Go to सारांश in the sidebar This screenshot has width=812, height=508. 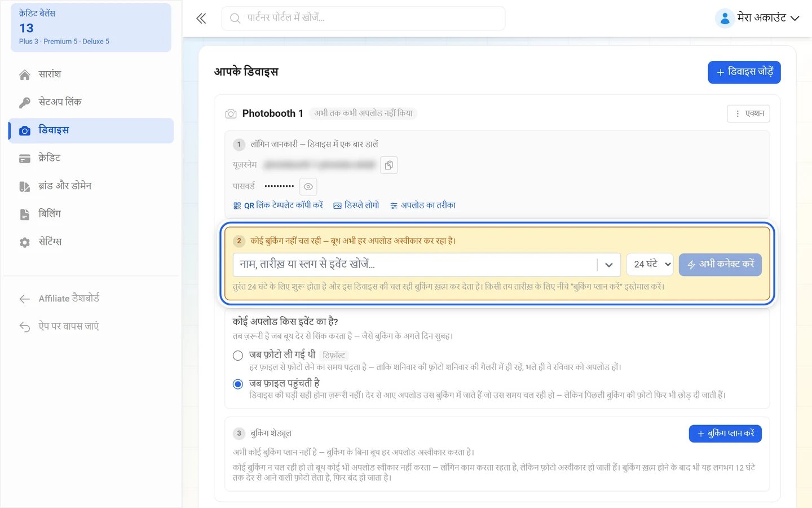(91, 75)
